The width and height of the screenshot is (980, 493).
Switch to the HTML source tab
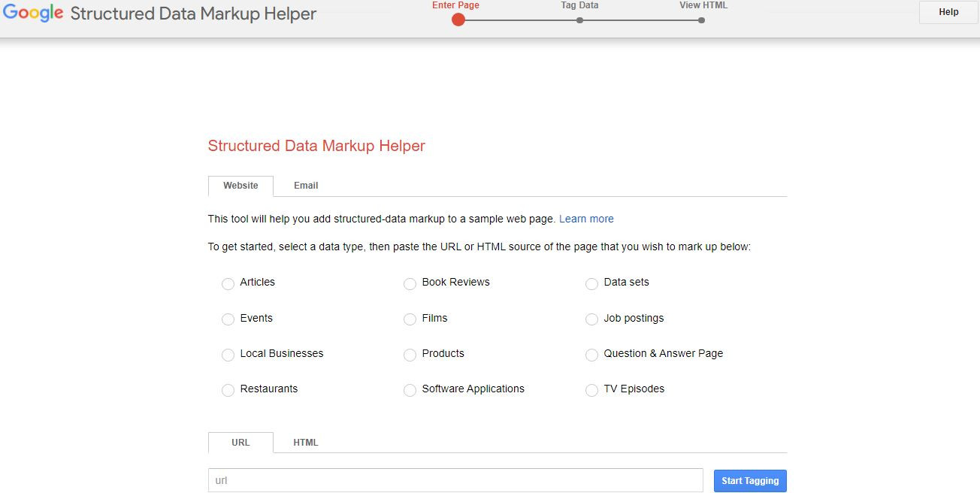click(x=306, y=443)
